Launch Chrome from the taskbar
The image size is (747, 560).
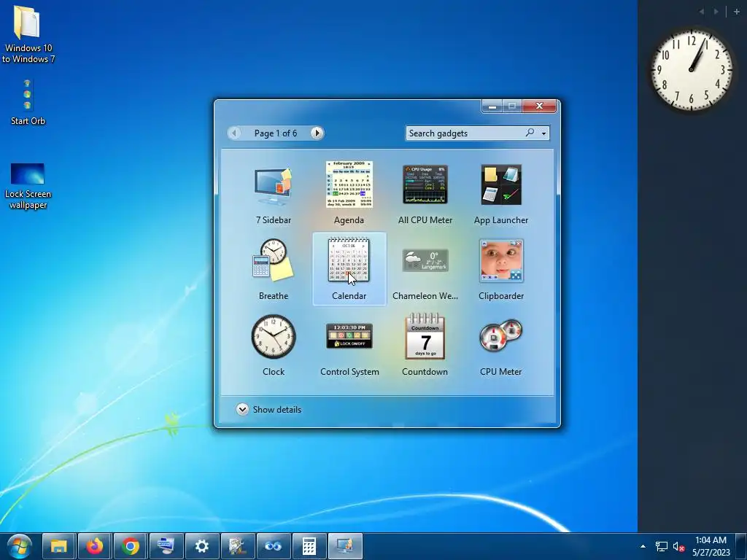[x=130, y=545]
